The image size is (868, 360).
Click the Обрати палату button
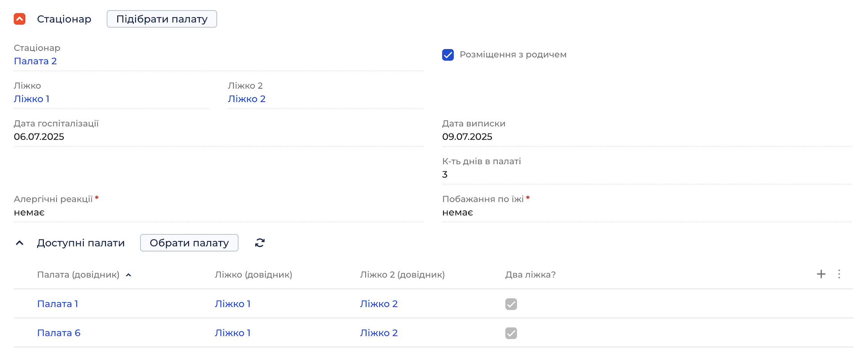(x=189, y=243)
